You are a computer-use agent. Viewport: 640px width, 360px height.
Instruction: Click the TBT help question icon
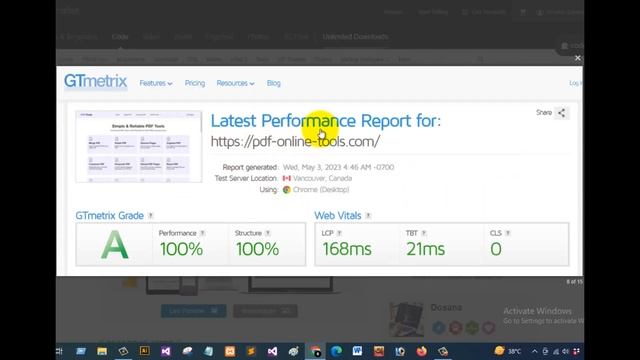click(424, 233)
